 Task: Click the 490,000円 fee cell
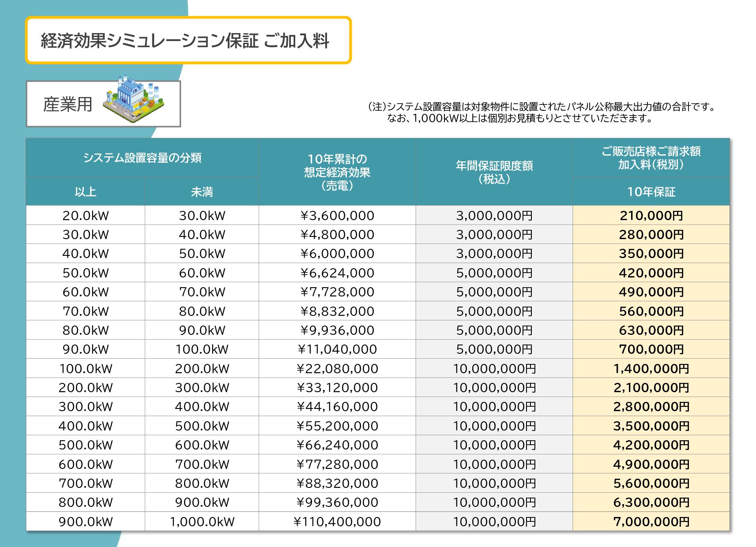point(651,292)
